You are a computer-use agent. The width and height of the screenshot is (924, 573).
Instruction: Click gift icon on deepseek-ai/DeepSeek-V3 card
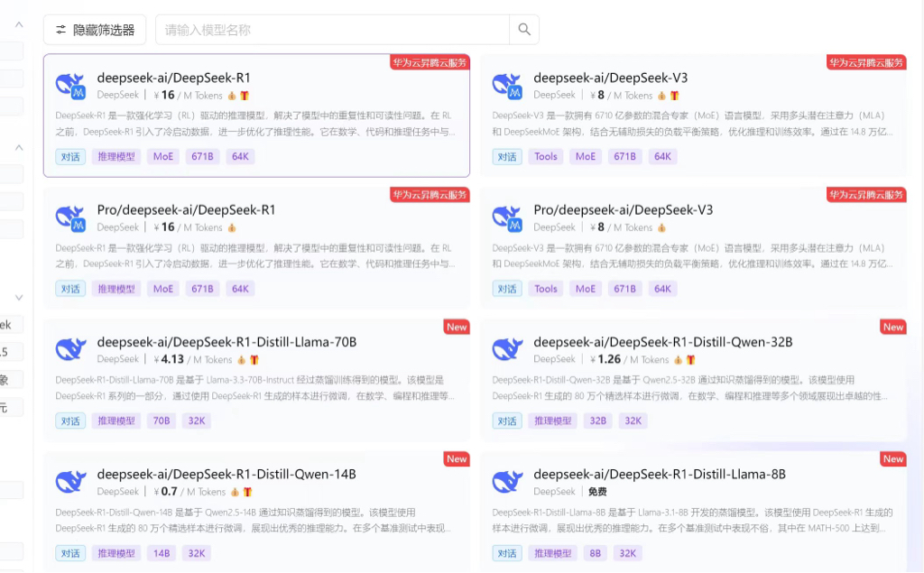tap(675, 96)
